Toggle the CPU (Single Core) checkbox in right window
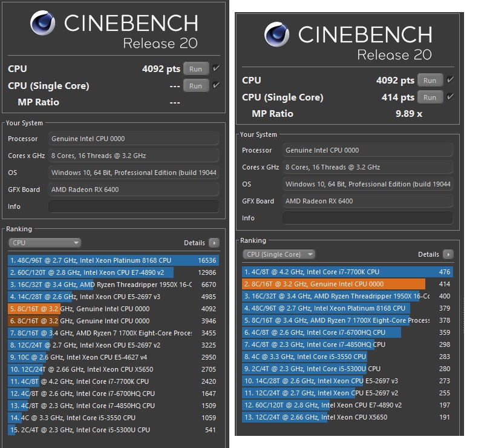Image resolution: width=484 pixels, height=448 pixels. (x=450, y=96)
